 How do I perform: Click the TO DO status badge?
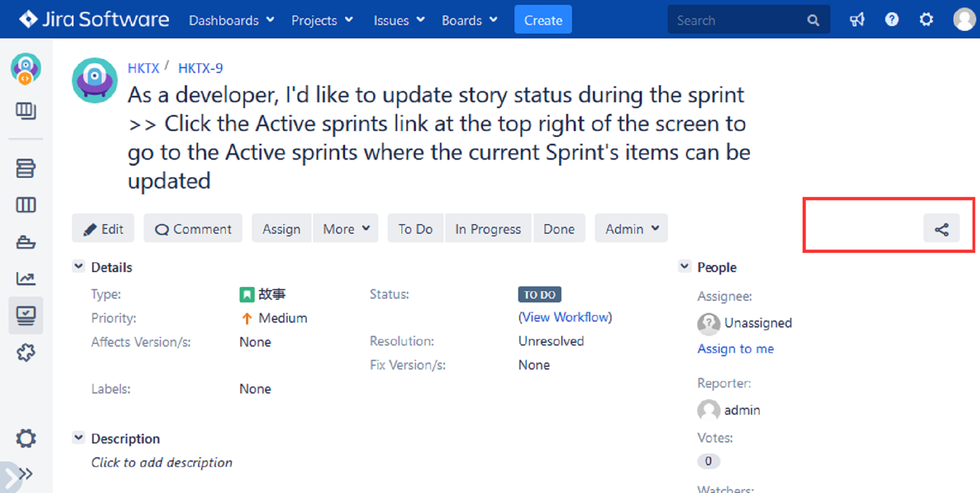540,295
